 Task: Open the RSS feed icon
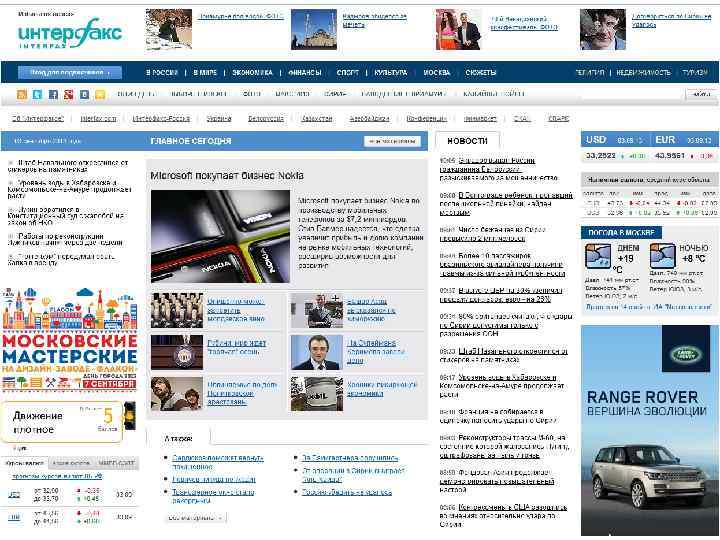coord(22,95)
